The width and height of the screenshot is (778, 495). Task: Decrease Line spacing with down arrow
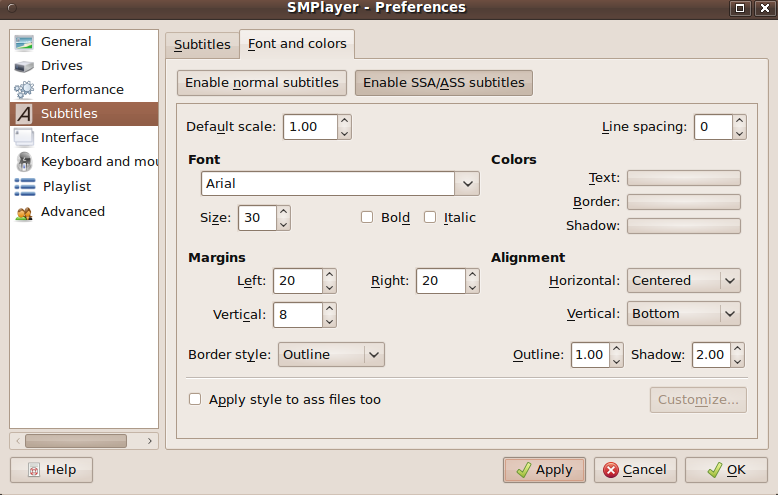(739, 133)
